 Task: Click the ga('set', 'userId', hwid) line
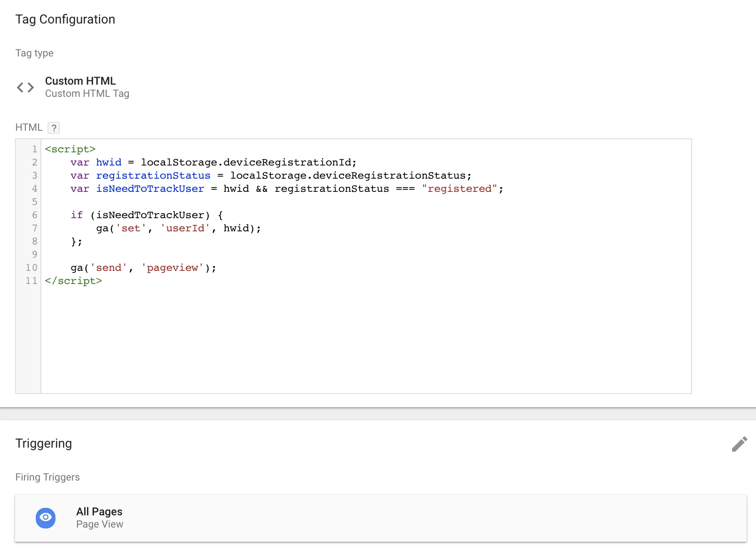pyautogui.click(x=178, y=229)
